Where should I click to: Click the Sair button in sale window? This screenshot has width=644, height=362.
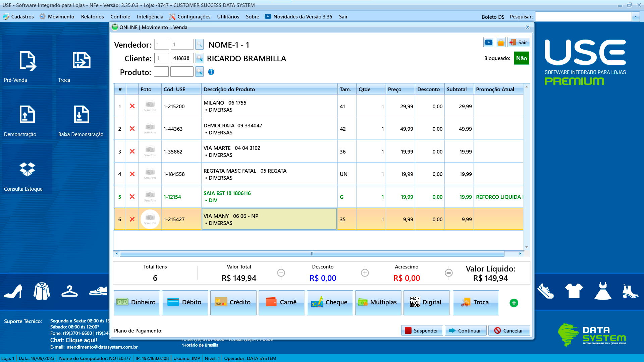pos(519,42)
